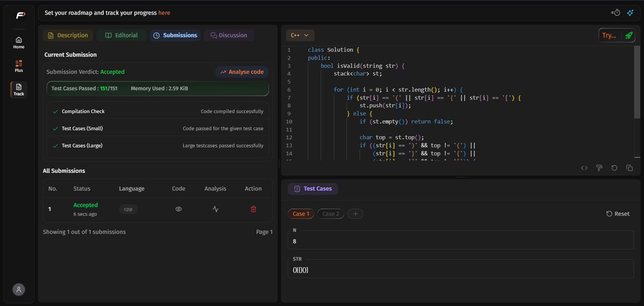Viewport: 644px width, 306px height.
Task: Select Case 1 test case
Action: click(x=301, y=214)
